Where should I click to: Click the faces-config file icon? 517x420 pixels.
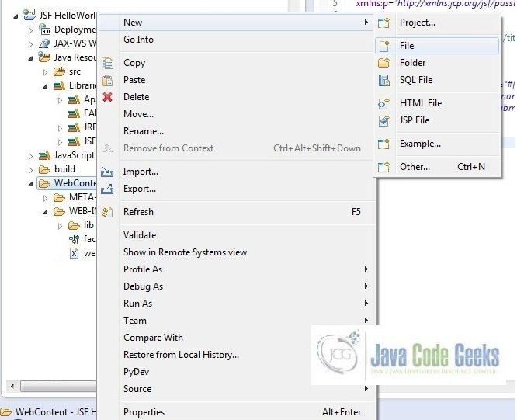click(75, 239)
